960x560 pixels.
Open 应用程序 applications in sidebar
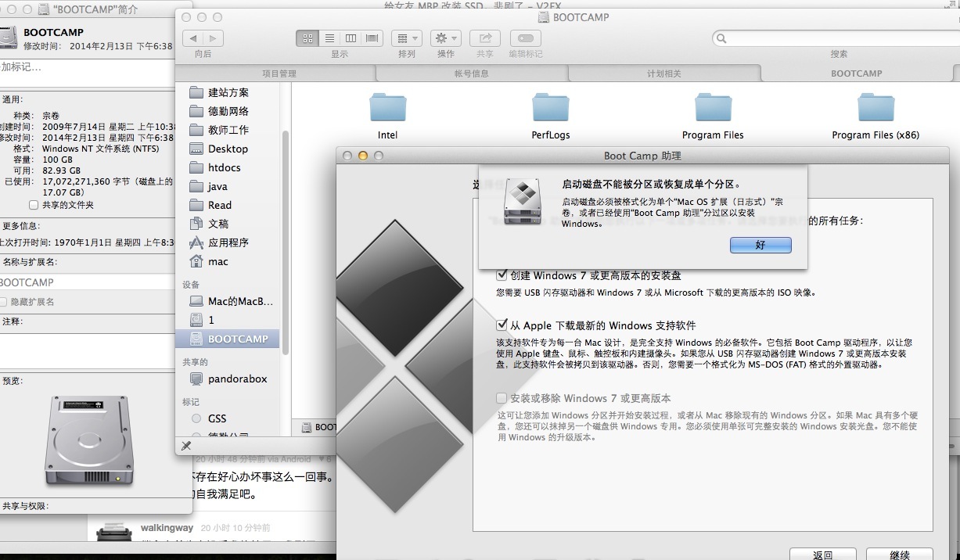(x=228, y=242)
